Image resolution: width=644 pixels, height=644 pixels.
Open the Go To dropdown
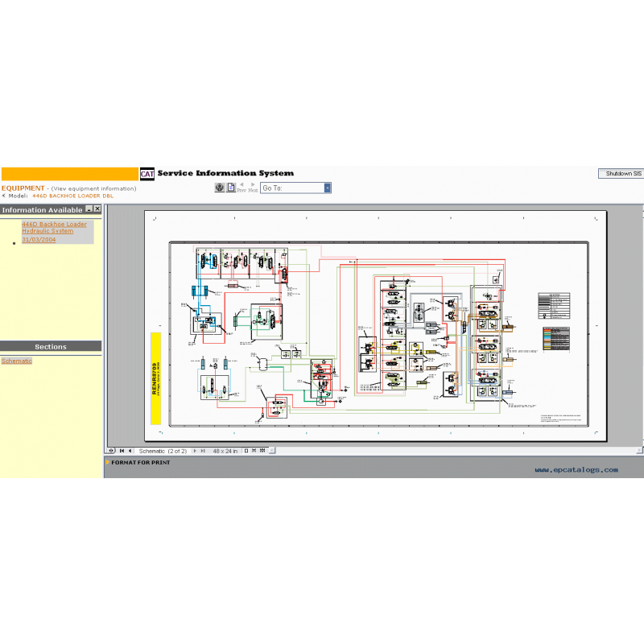325,187
